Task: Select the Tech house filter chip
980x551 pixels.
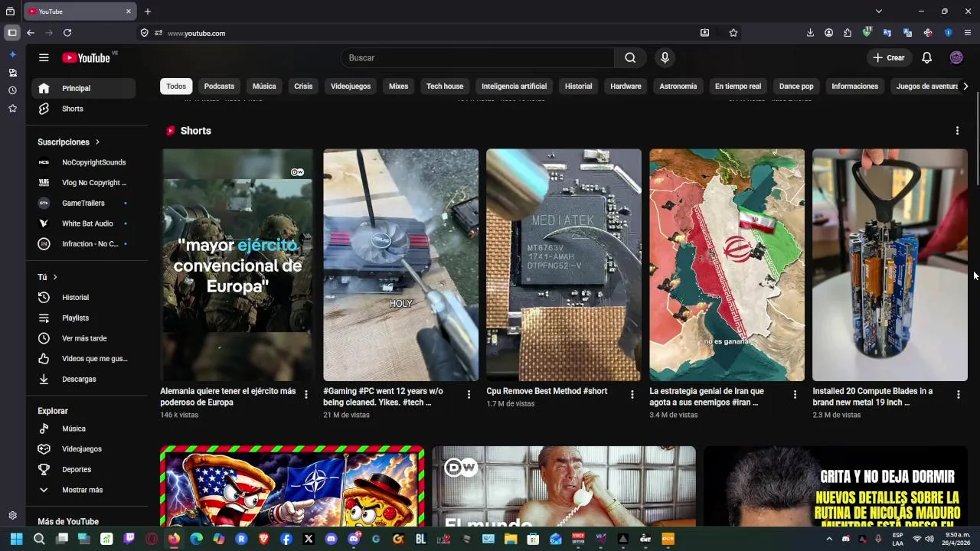Action: 445,86
